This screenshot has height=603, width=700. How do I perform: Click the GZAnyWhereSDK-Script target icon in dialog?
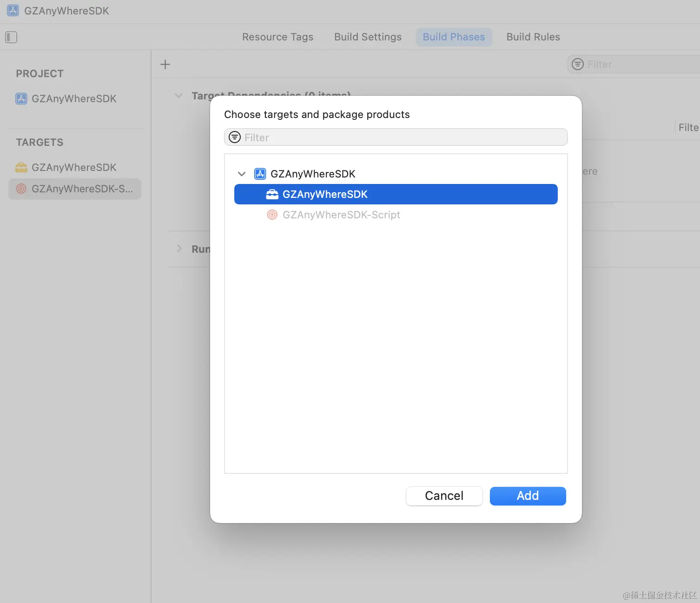coord(272,215)
